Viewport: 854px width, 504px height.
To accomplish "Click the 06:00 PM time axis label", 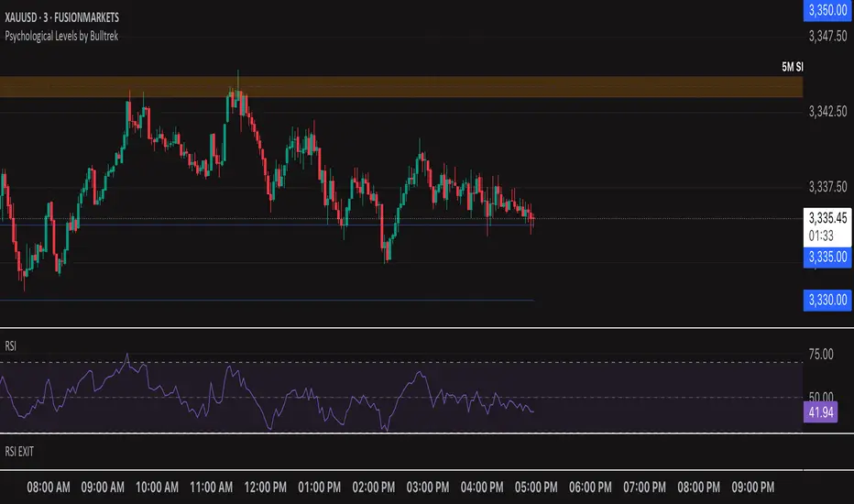I will pyautogui.click(x=590, y=488).
